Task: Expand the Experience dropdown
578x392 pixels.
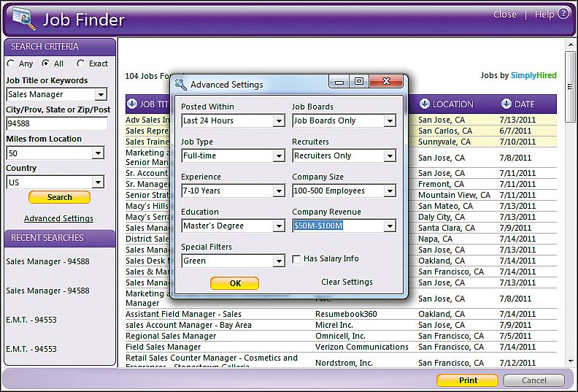Action: coord(279,191)
